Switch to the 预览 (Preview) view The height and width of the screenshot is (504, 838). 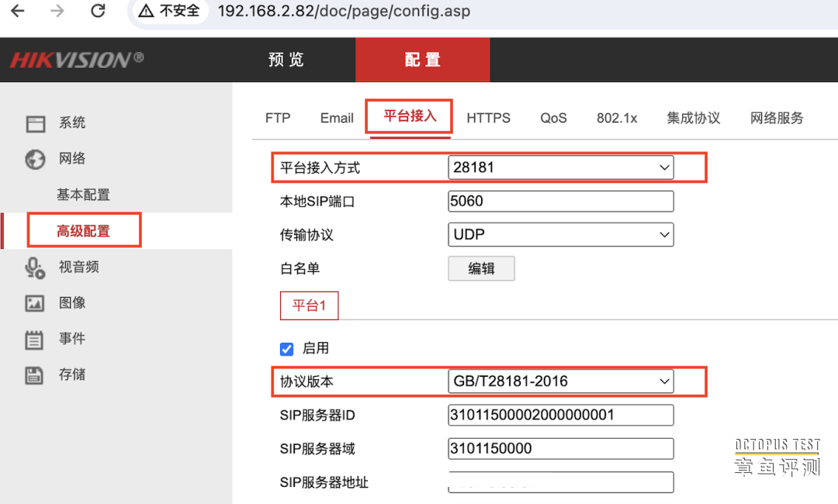point(285,60)
